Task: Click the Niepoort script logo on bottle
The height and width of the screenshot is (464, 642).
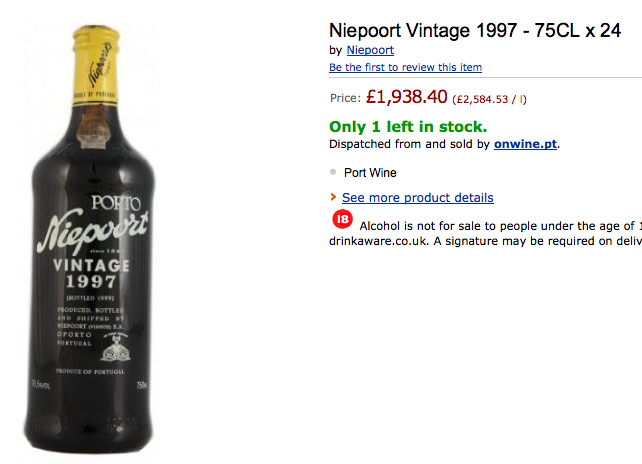Action: pos(92,228)
